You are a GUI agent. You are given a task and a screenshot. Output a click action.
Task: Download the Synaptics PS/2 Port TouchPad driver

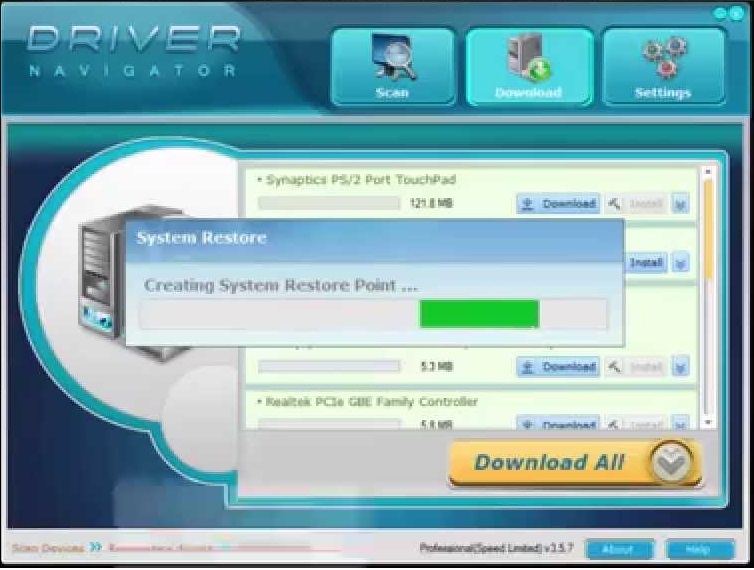coord(558,203)
